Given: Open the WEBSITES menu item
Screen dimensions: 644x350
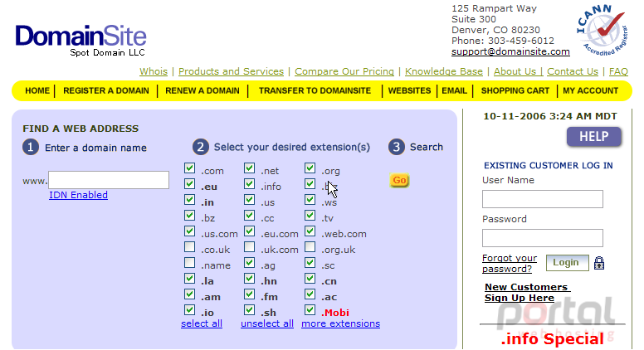Looking at the screenshot, I should point(409,90).
